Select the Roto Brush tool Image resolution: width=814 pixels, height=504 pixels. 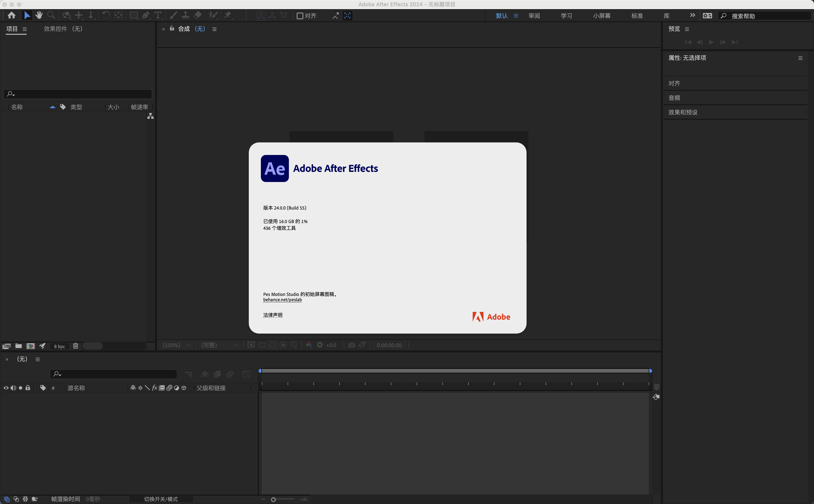213,15
